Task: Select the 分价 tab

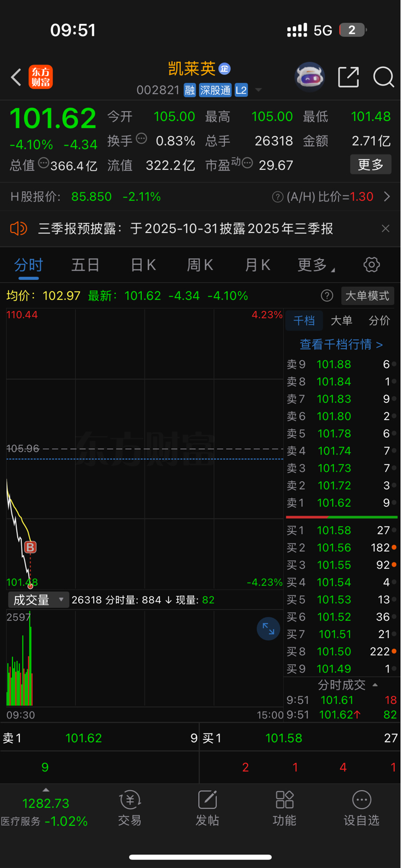Action: (379, 321)
